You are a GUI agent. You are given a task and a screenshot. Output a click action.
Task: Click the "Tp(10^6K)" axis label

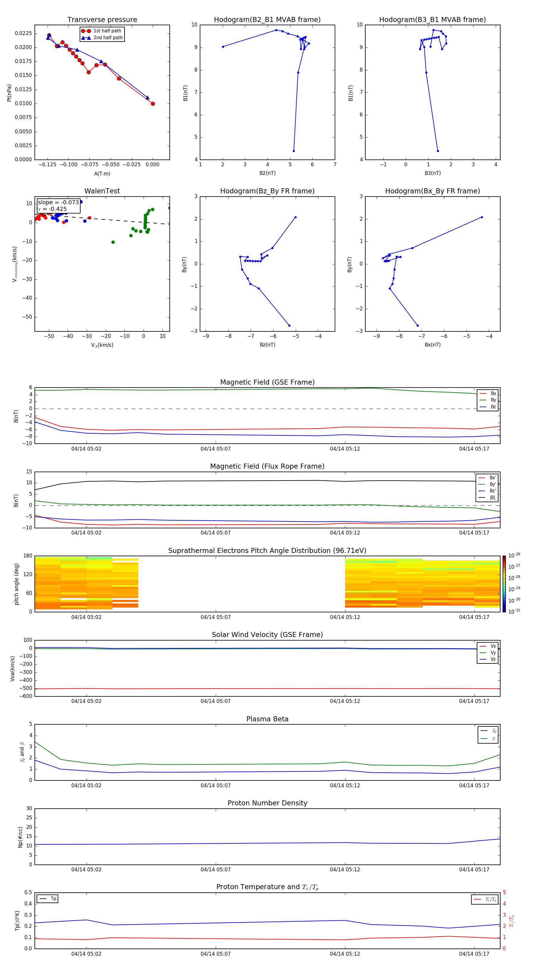point(17,921)
